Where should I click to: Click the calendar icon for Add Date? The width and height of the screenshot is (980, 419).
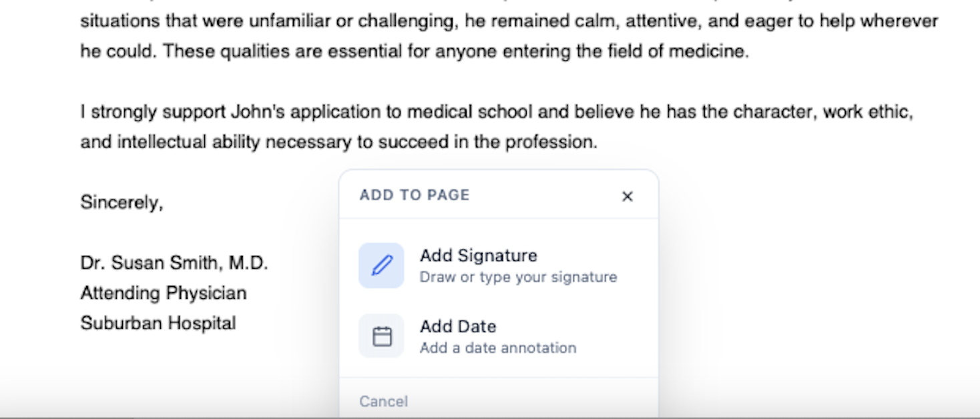coord(381,336)
